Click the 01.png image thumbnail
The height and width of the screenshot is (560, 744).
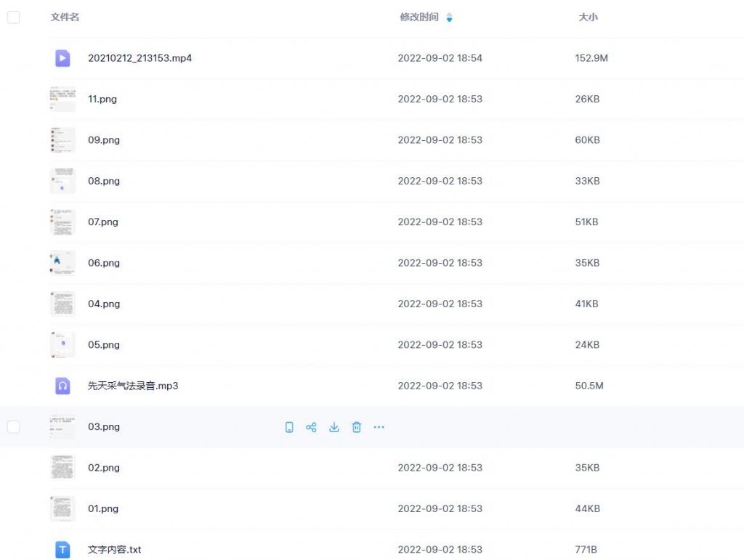coord(62,508)
